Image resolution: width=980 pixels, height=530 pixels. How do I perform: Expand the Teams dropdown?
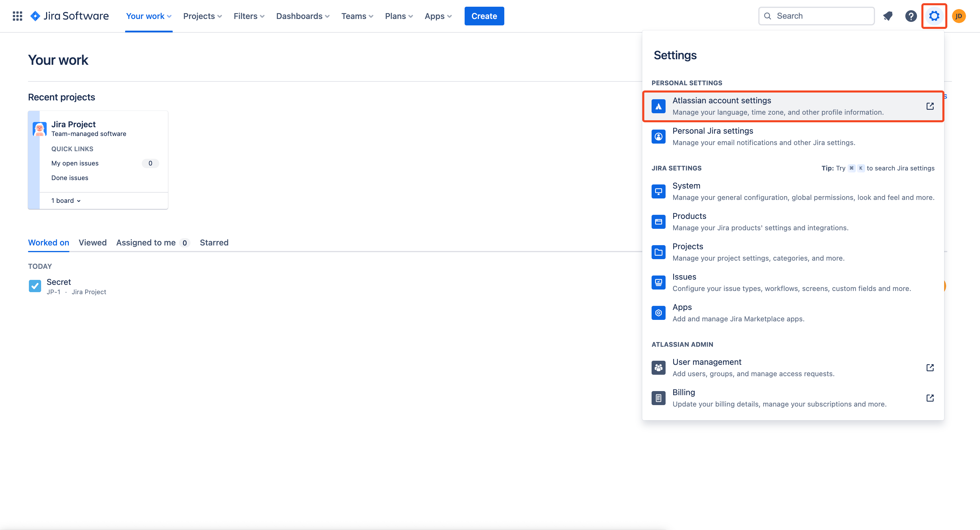pos(357,16)
